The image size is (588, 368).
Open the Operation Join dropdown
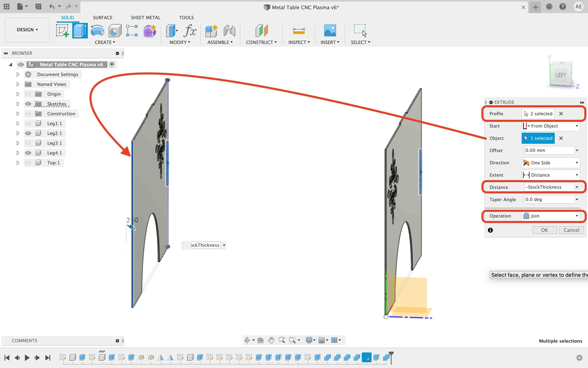point(551,216)
